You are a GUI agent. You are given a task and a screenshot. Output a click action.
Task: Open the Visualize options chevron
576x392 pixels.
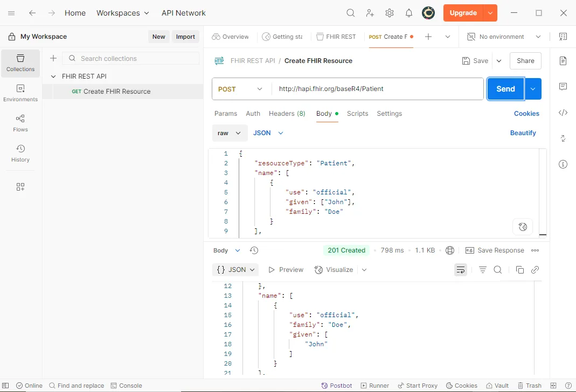364,270
